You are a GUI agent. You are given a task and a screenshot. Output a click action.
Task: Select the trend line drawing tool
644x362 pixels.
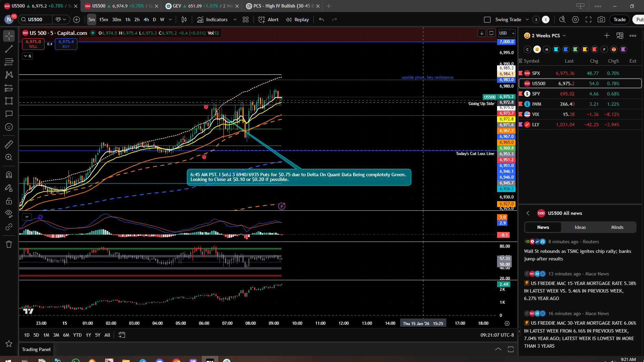(9, 49)
